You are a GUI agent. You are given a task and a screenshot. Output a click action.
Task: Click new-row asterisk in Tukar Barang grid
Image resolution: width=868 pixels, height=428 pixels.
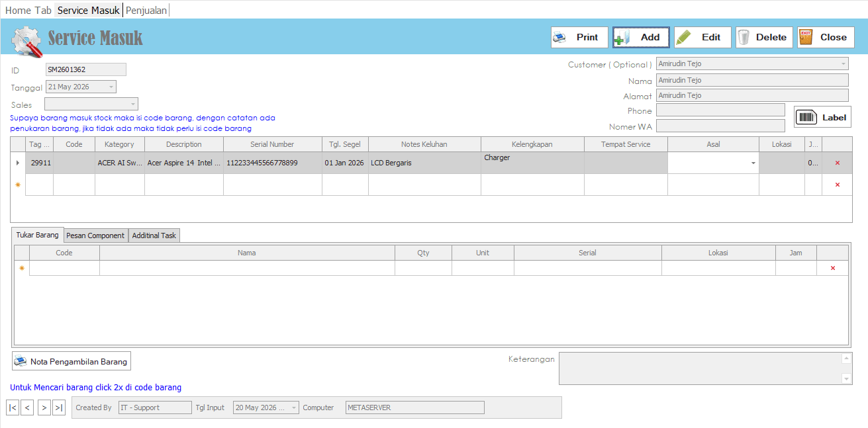click(x=22, y=268)
